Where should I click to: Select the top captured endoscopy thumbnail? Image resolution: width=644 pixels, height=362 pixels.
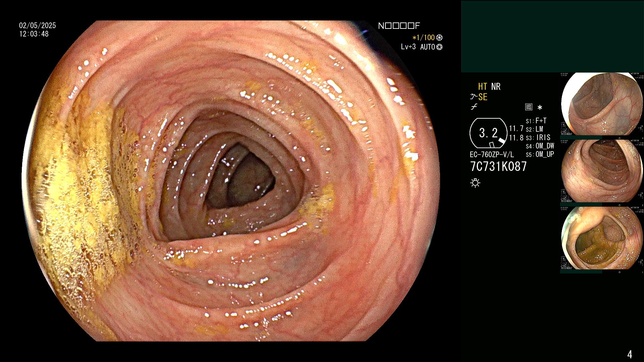[602, 104]
